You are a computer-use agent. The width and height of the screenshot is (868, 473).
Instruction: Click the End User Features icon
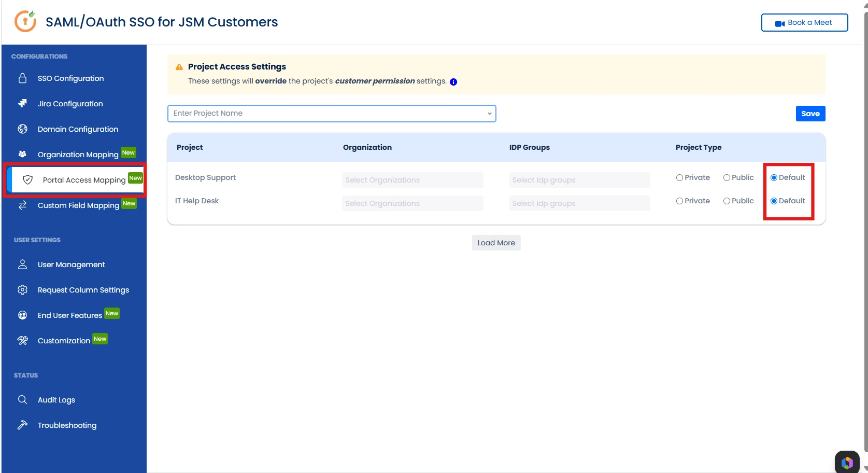click(x=22, y=315)
